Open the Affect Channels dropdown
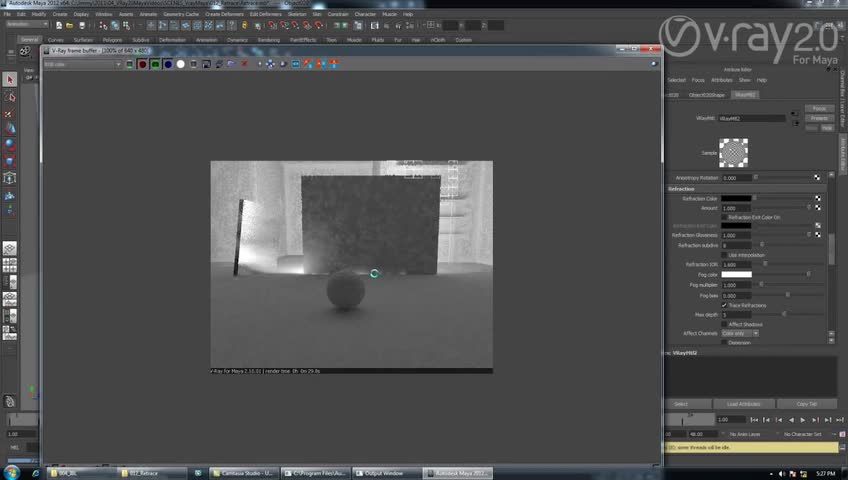The width and height of the screenshot is (848, 480). tap(740, 334)
